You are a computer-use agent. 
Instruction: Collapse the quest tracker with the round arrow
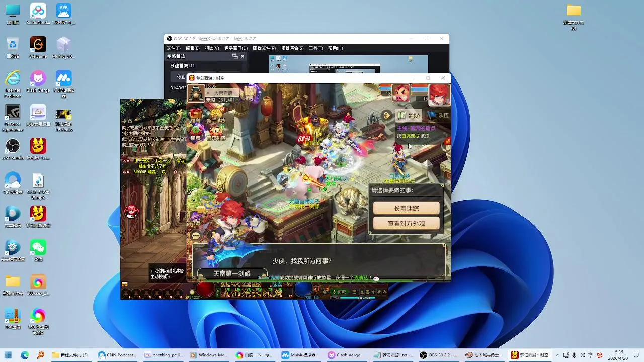click(x=387, y=115)
